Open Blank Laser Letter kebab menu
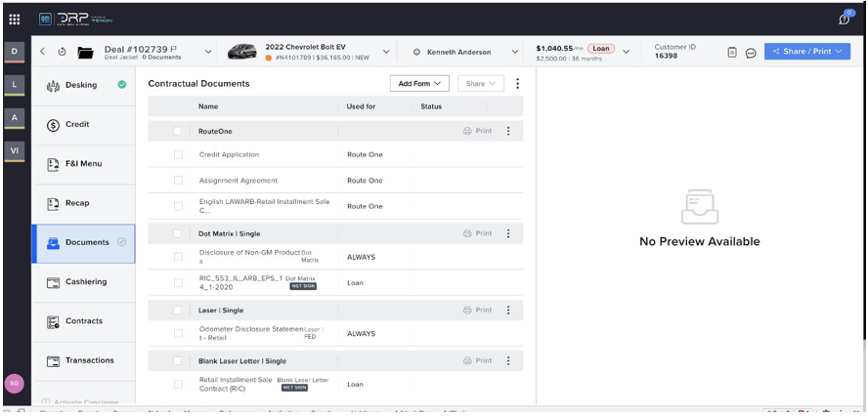The image size is (868, 416). (508, 360)
